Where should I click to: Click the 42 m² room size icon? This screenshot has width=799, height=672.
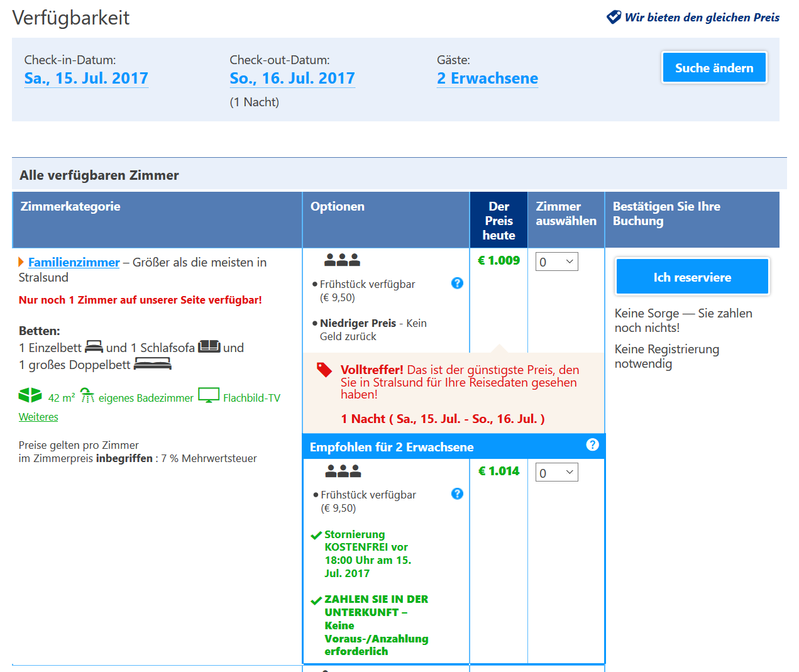tap(29, 394)
